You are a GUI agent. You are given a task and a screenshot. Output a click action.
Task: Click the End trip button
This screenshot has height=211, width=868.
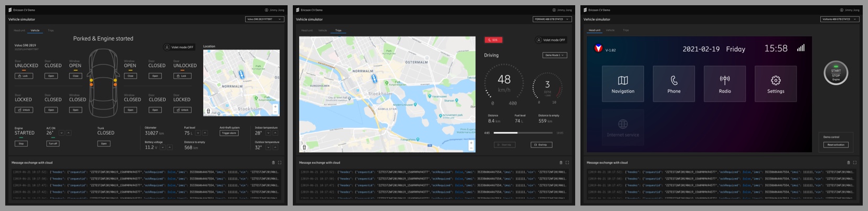pyautogui.click(x=541, y=145)
